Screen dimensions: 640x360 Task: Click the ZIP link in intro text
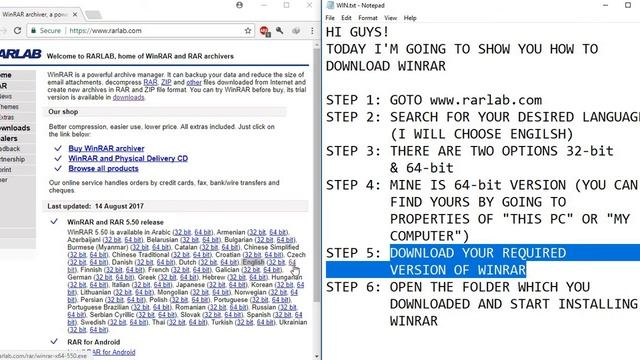166,82
